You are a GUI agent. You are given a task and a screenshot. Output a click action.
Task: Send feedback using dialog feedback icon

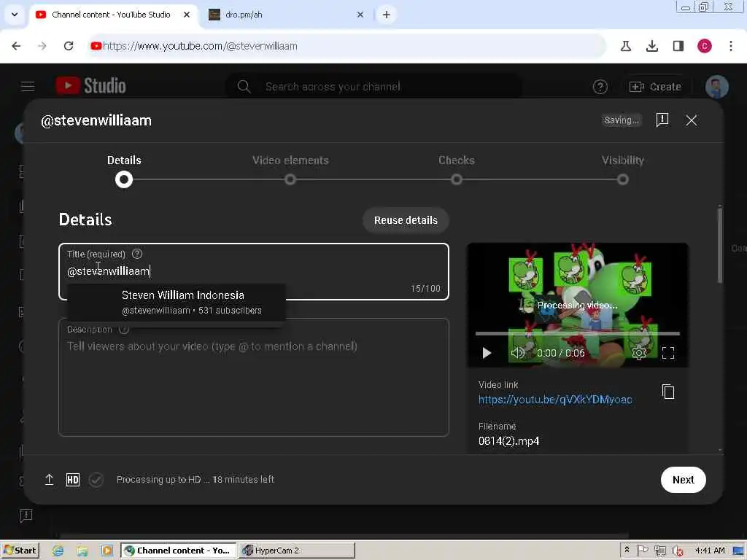point(662,120)
